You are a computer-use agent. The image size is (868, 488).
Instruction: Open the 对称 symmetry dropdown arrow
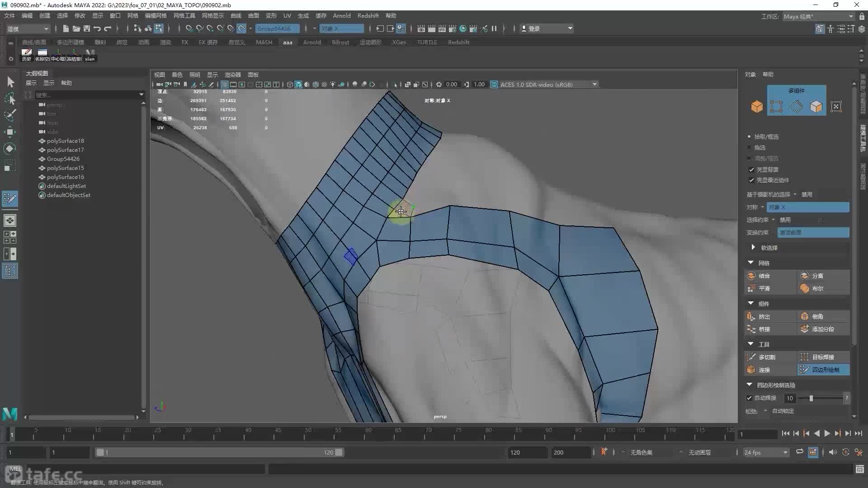point(762,207)
